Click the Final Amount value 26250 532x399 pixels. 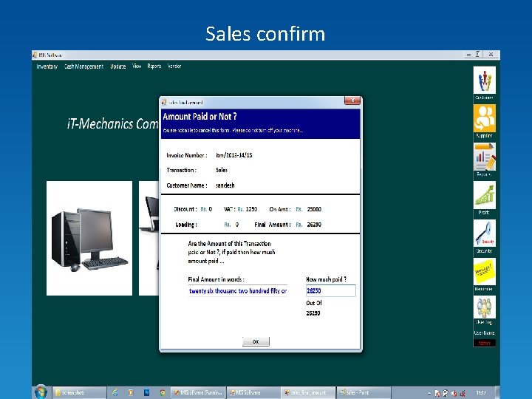(314, 225)
